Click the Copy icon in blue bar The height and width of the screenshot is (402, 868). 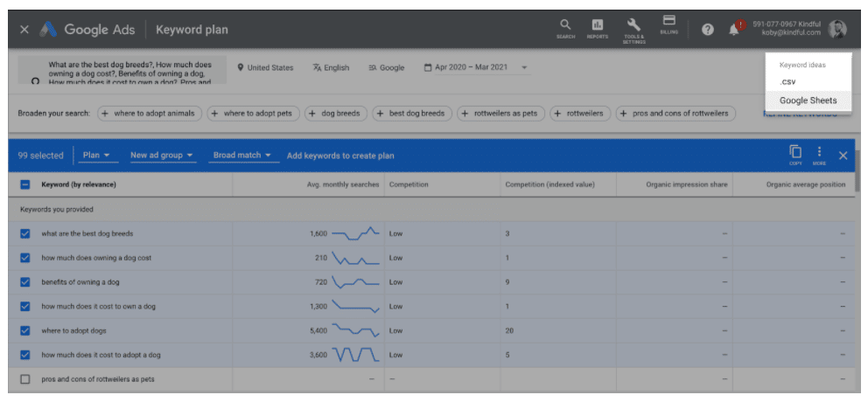(x=794, y=156)
